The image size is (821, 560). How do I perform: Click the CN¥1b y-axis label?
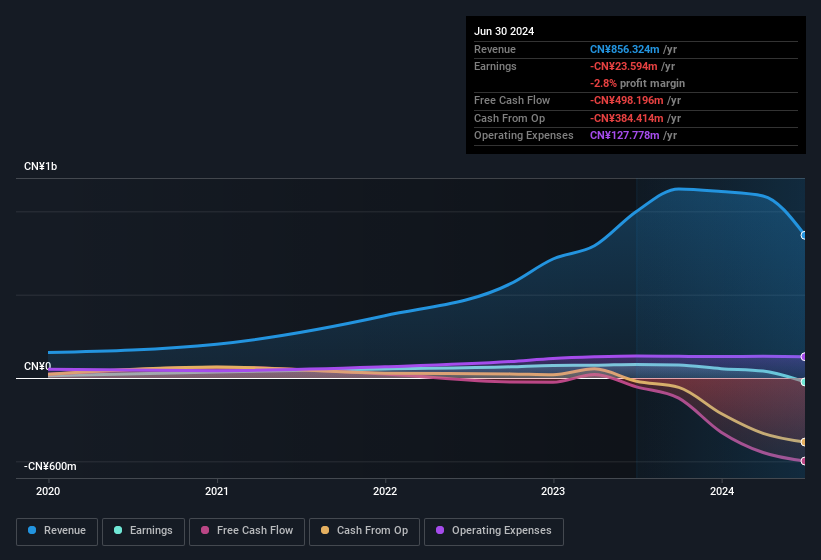[x=40, y=166]
